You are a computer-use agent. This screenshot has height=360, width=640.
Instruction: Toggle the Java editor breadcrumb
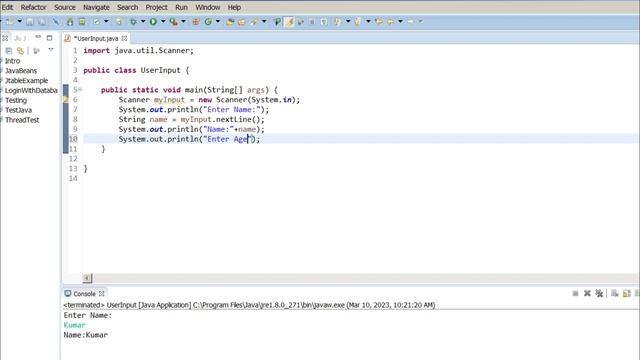point(277,21)
